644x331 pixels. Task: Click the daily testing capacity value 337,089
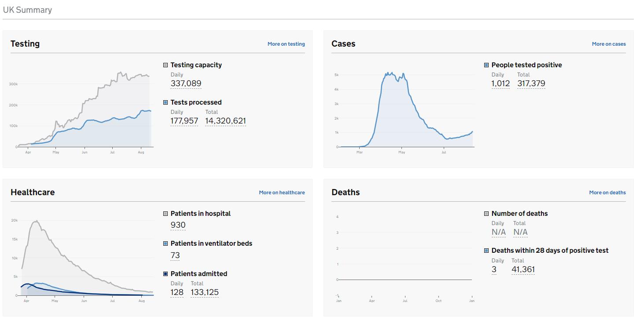tap(186, 84)
